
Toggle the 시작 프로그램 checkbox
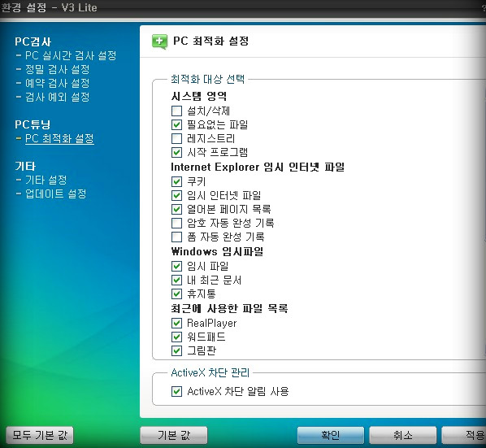pos(176,152)
